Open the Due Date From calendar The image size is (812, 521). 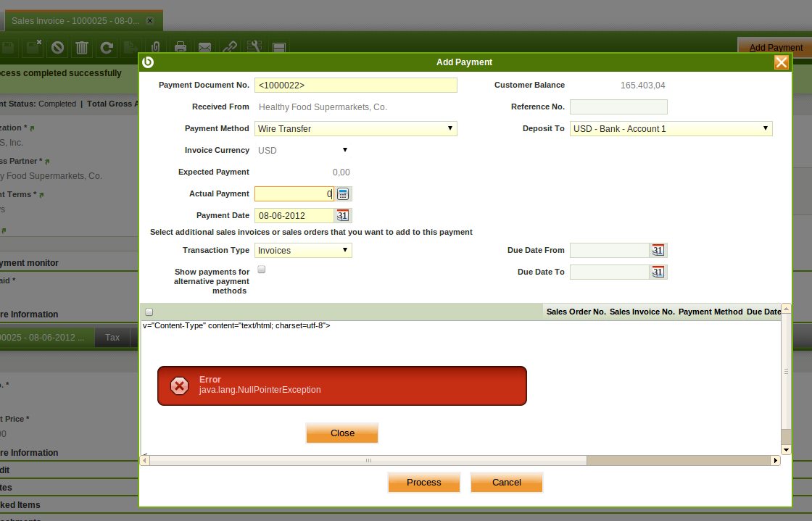[x=658, y=251]
